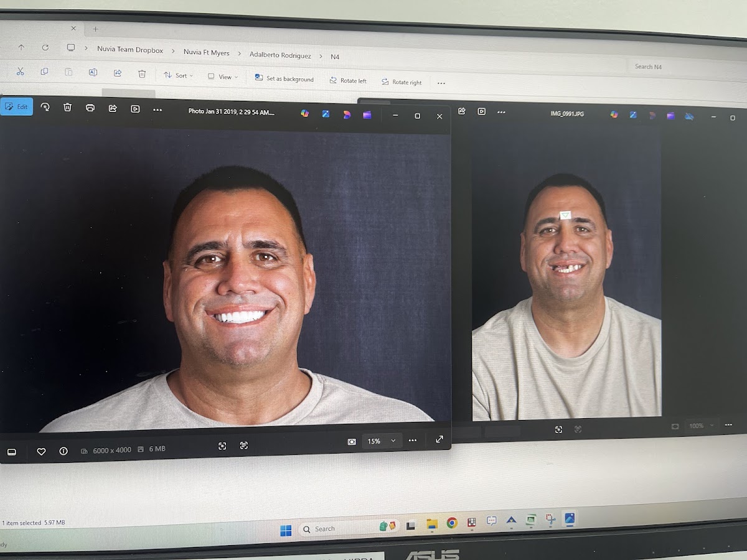The width and height of the screenshot is (747, 560).
Task: Start slideshow in the front Photos window
Action: 135,108
